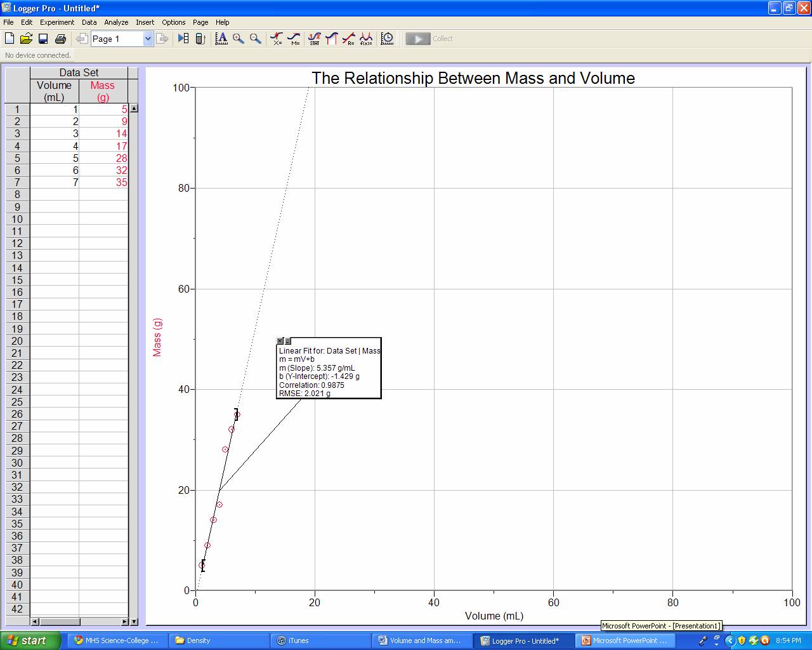The image size is (812, 650).
Task: Go to previous page arrow icon
Action: click(x=81, y=39)
